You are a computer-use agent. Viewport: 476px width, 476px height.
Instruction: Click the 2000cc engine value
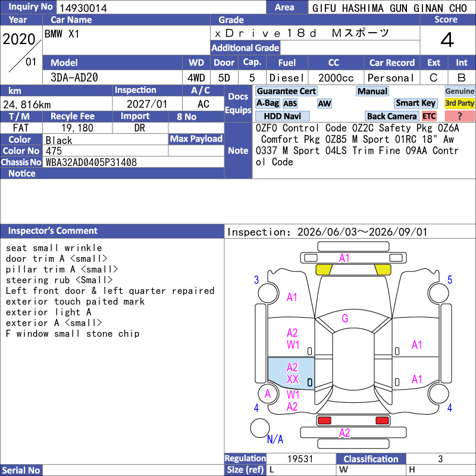pyautogui.click(x=336, y=78)
